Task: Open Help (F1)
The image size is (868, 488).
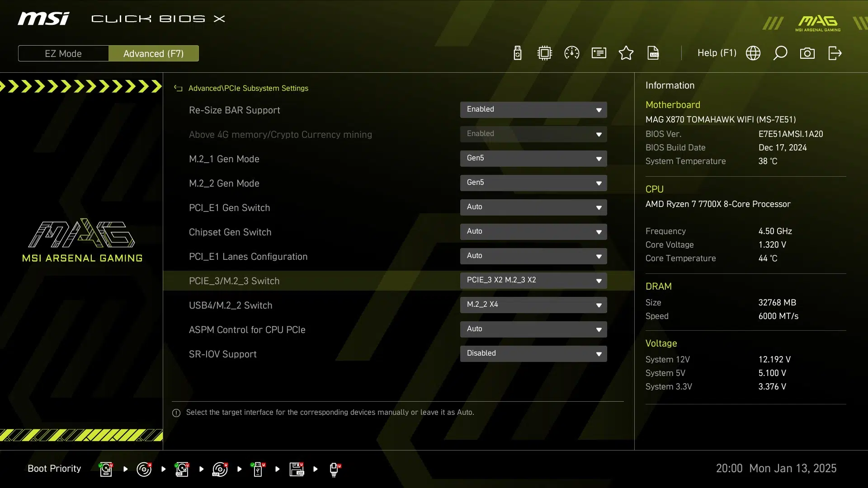Action: coord(717,53)
